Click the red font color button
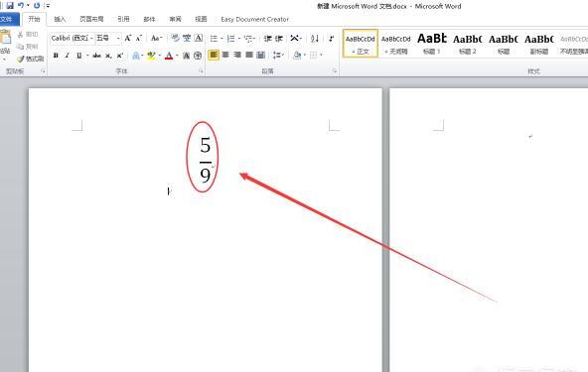The image size is (588, 372). tap(169, 56)
